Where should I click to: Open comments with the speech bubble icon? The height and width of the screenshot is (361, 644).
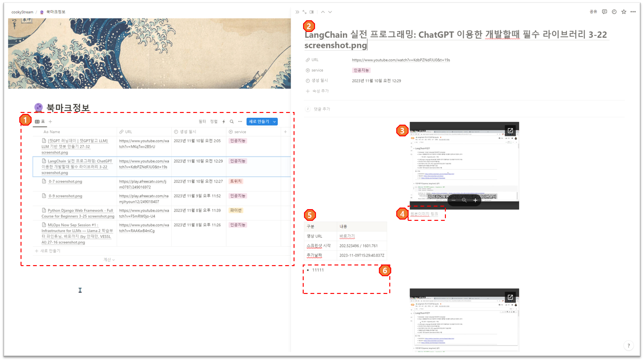(604, 12)
